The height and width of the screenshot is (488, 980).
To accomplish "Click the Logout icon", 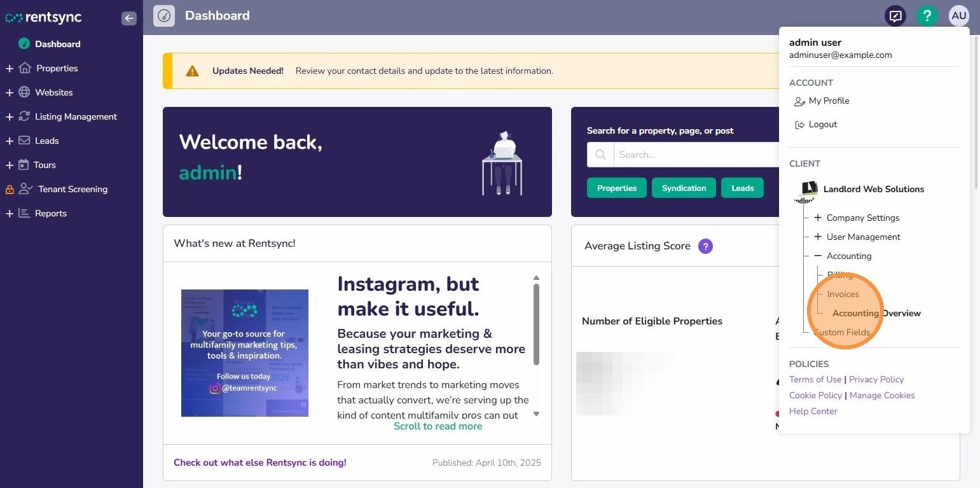I will pyautogui.click(x=800, y=125).
